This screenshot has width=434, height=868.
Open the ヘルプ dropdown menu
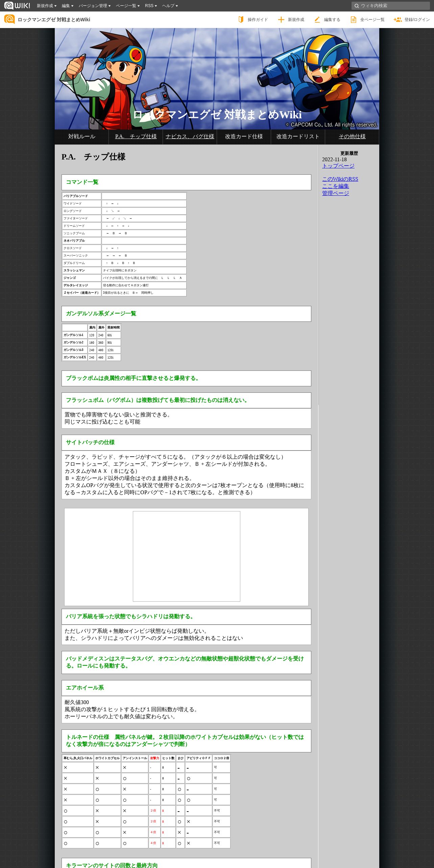pyautogui.click(x=170, y=6)
